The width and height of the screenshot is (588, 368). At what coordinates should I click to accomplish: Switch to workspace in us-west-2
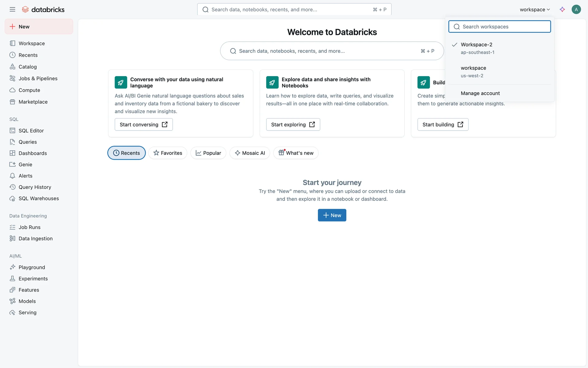(473, 71)
